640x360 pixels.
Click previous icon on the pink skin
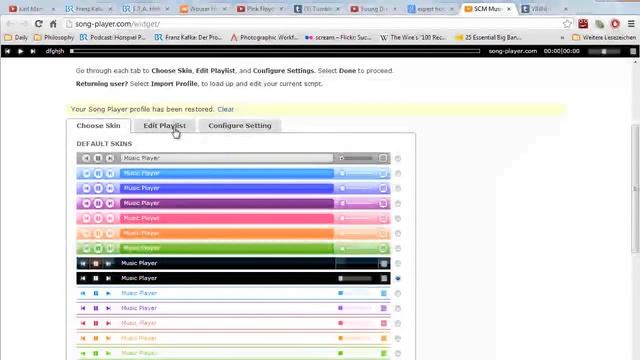click(86, 218)
